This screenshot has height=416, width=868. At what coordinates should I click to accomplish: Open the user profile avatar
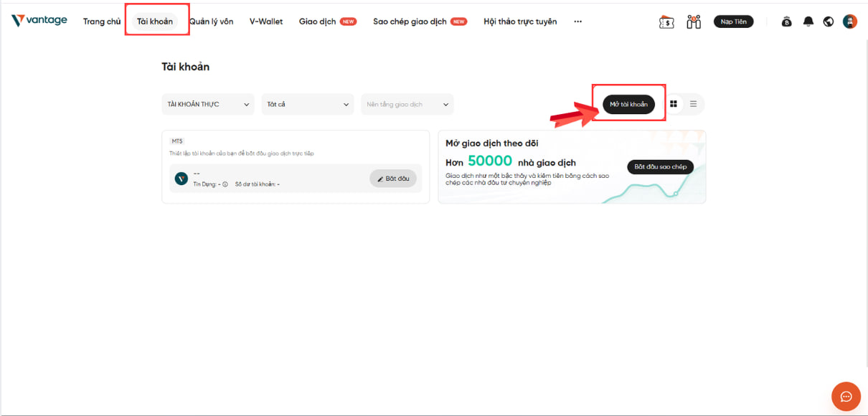point(850,22)
